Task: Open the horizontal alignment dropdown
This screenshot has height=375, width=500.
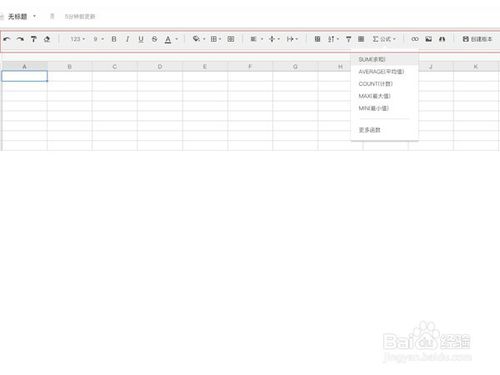Action: 257,39
